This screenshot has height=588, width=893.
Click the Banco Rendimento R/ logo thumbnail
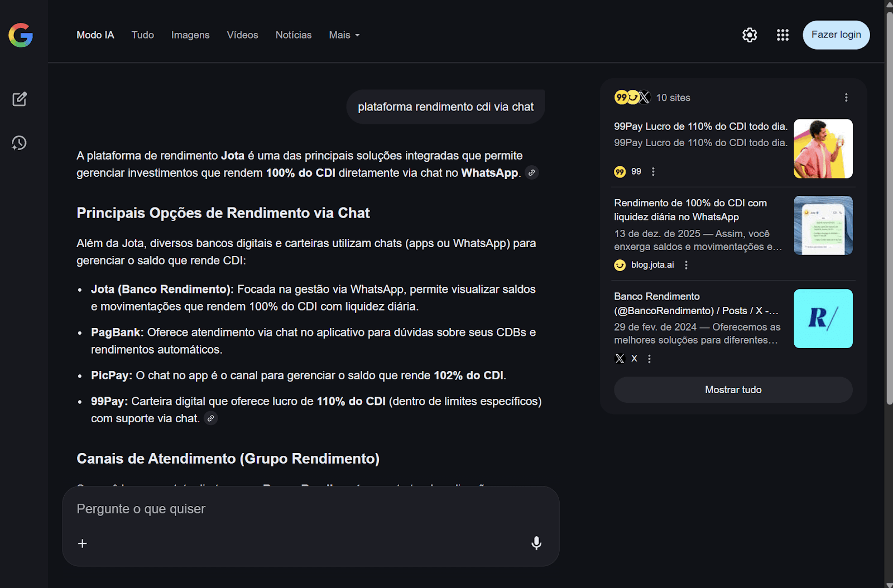823,319
